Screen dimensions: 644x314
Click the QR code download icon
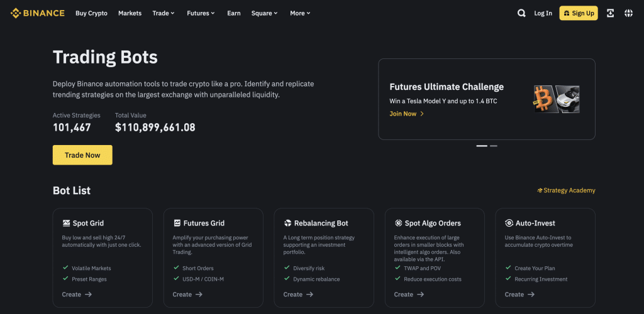[x=610, y=13]
